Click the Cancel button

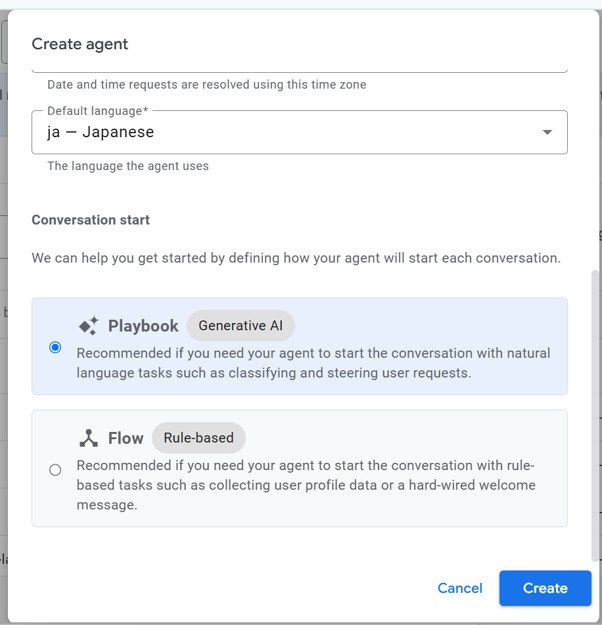click(460, 588)
